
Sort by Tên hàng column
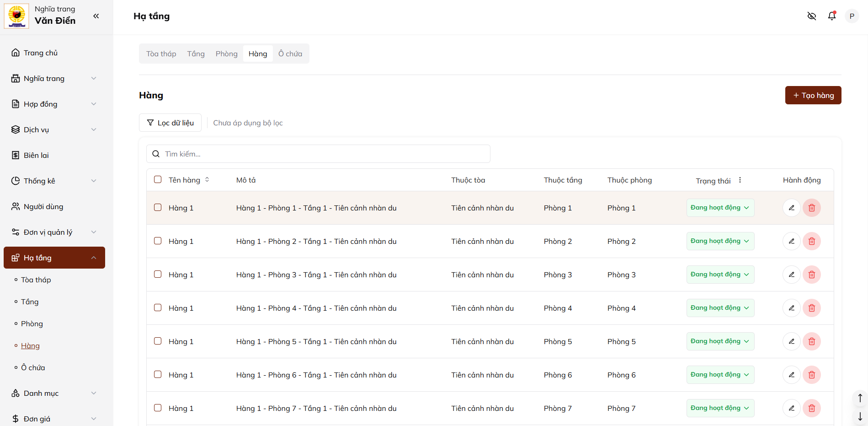[x=207, y=180]
